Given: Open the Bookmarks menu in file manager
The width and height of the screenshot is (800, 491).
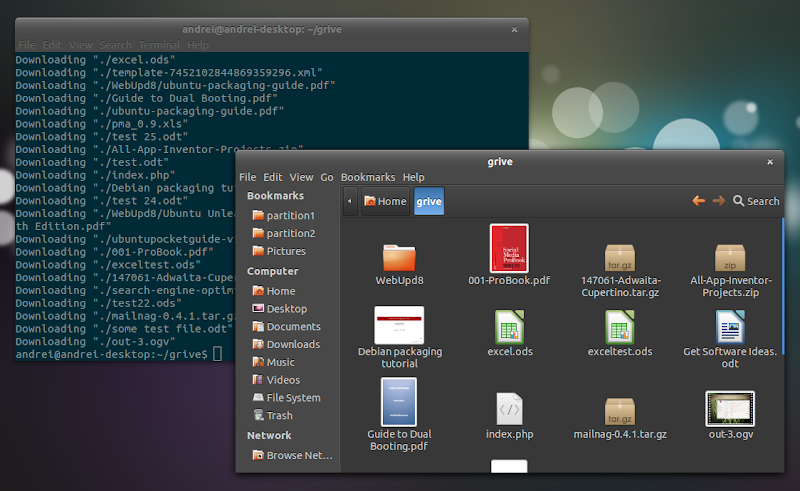Looking at the screenshot, I should 368,177.
